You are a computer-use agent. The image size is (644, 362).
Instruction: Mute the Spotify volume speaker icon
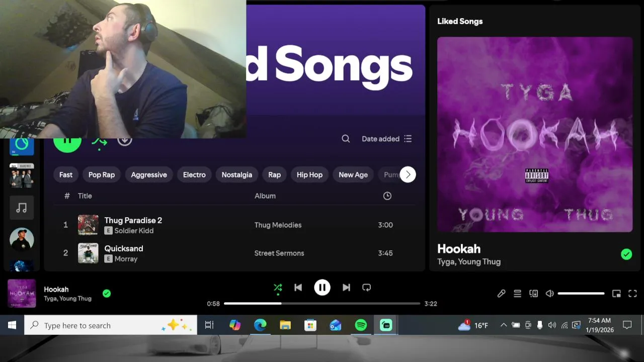[x=549, y=294]
